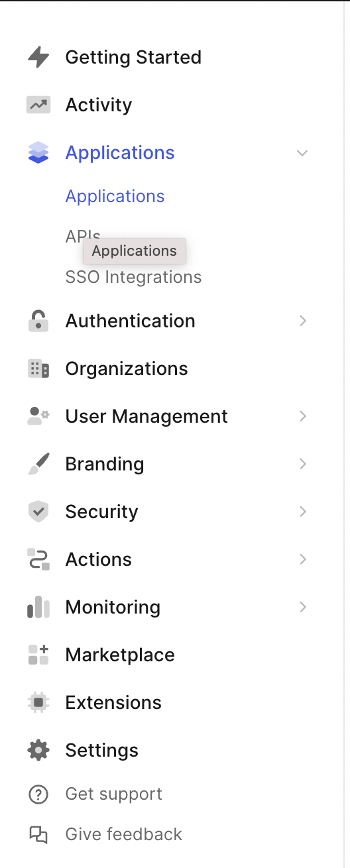This screenshot has width=350, height=868.
Task: Click the Actions flow icon
Action: pyautogui.click(x=38, y=559)
